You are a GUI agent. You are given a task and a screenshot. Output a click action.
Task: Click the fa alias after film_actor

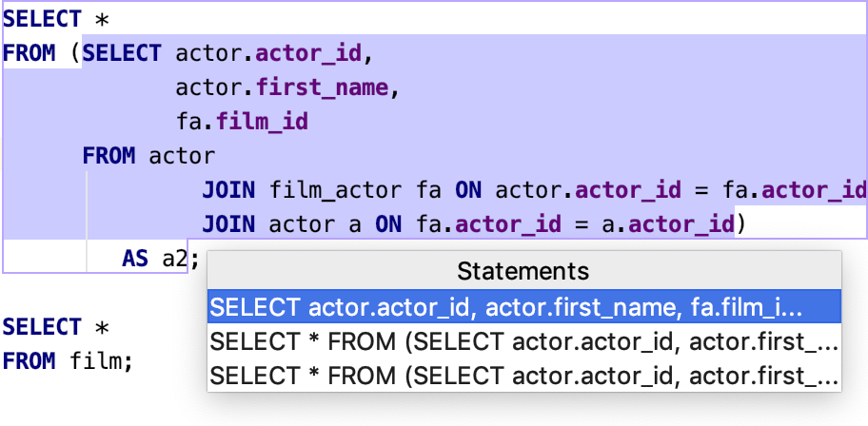[429, 189]
